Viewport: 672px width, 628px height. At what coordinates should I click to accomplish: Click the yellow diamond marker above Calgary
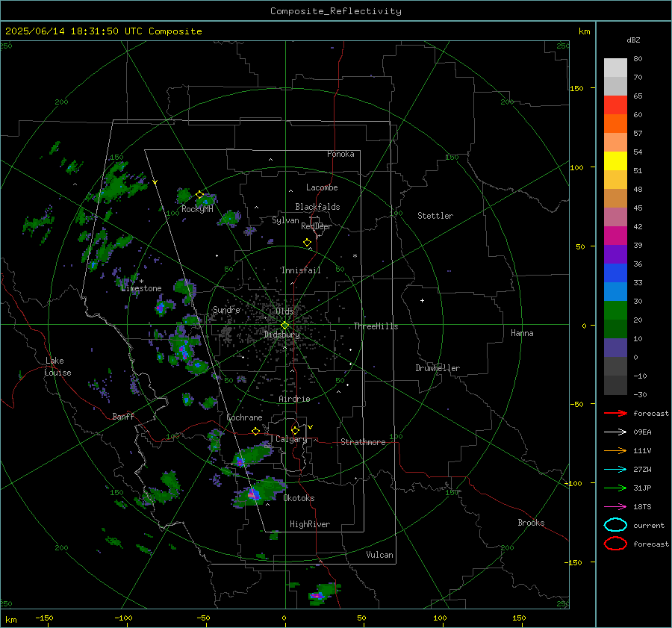pyautogui.click(x=295, y=430)
